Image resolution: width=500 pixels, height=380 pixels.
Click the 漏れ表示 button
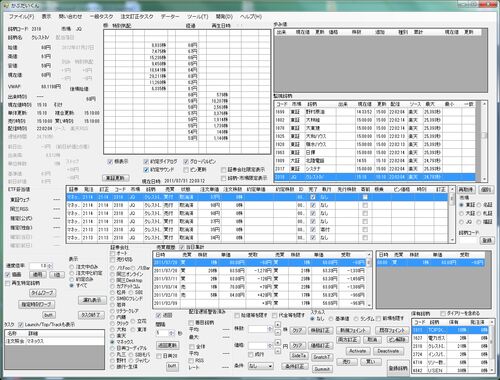click(92, 300)
